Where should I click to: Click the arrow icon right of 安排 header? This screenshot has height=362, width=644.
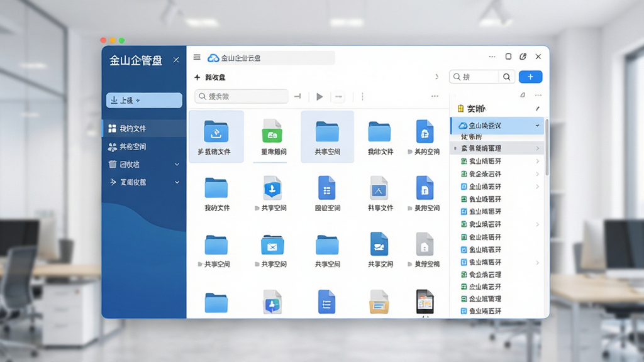click(x=537, y=108)
